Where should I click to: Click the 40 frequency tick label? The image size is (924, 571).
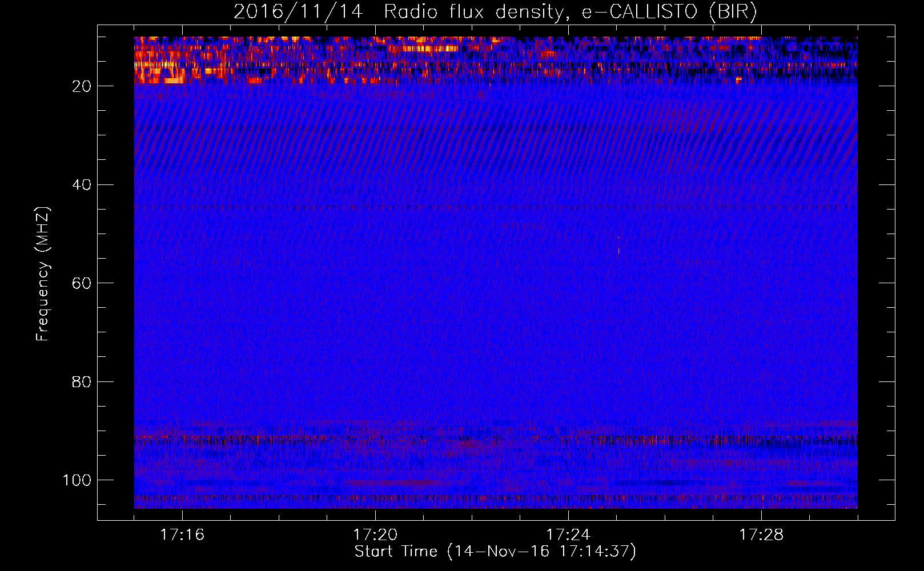coord(82,185)
